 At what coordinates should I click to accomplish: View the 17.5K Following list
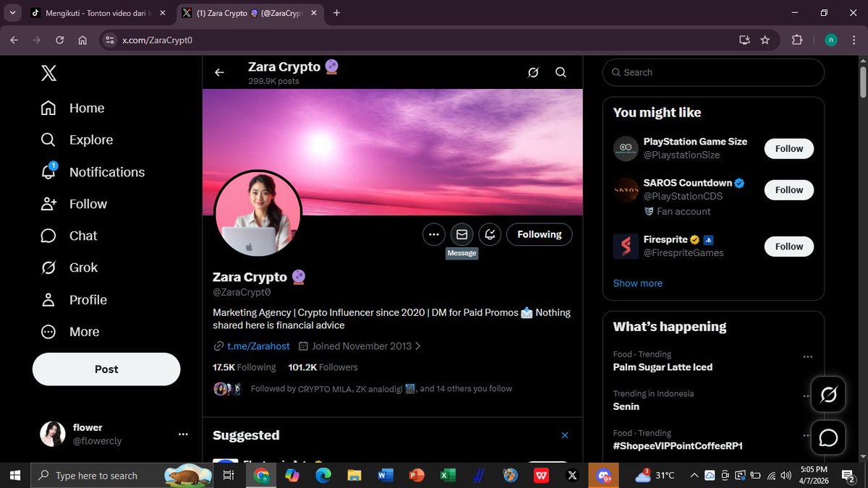(244, 367)
